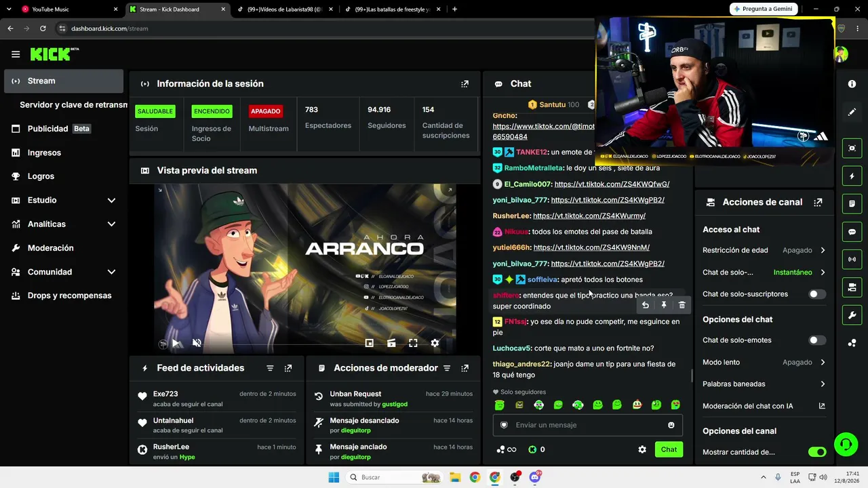Viewport: 868px width, 488px height.
Task: Open RusherLee's TikTok link in chat
Action: tap(589, 216)
